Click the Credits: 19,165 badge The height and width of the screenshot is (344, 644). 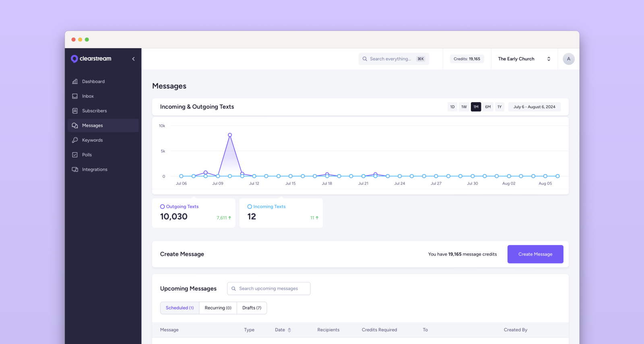click(x=467, y=59)
